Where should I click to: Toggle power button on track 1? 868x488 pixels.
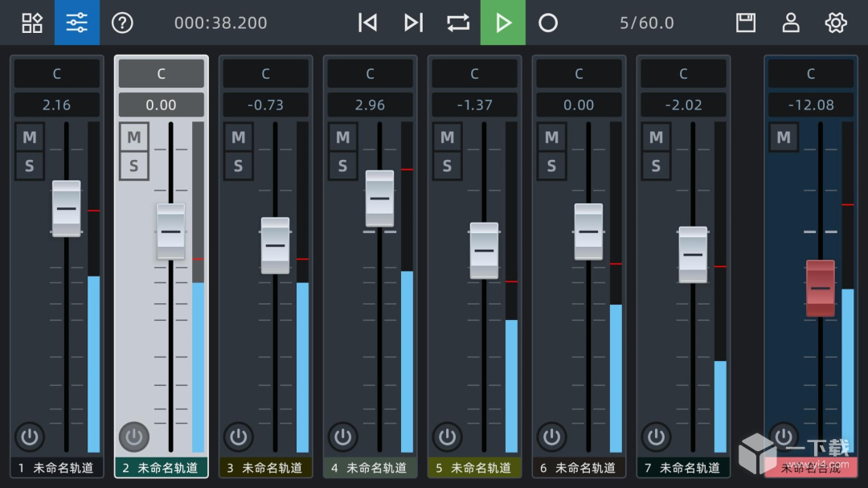click(30, 437)
